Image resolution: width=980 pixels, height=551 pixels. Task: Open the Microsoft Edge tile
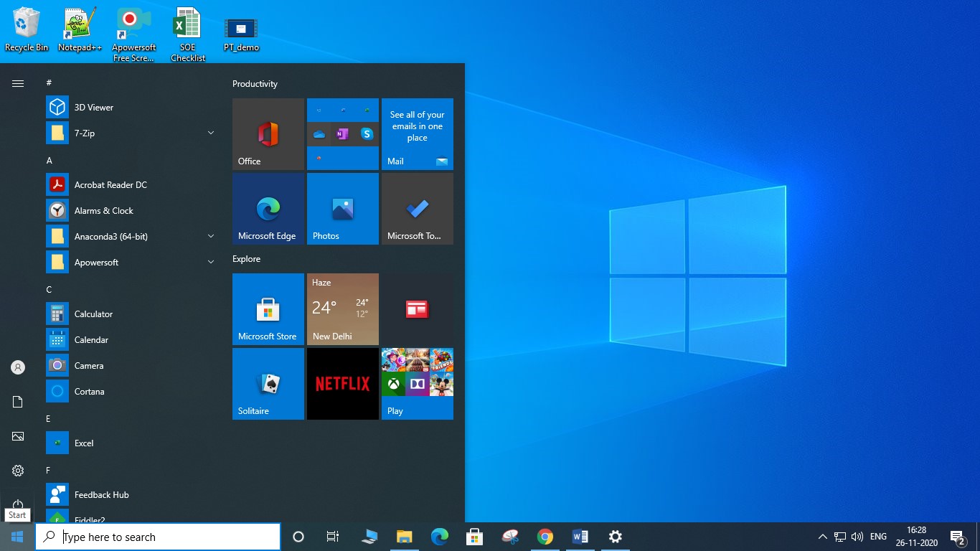point(268,209)
